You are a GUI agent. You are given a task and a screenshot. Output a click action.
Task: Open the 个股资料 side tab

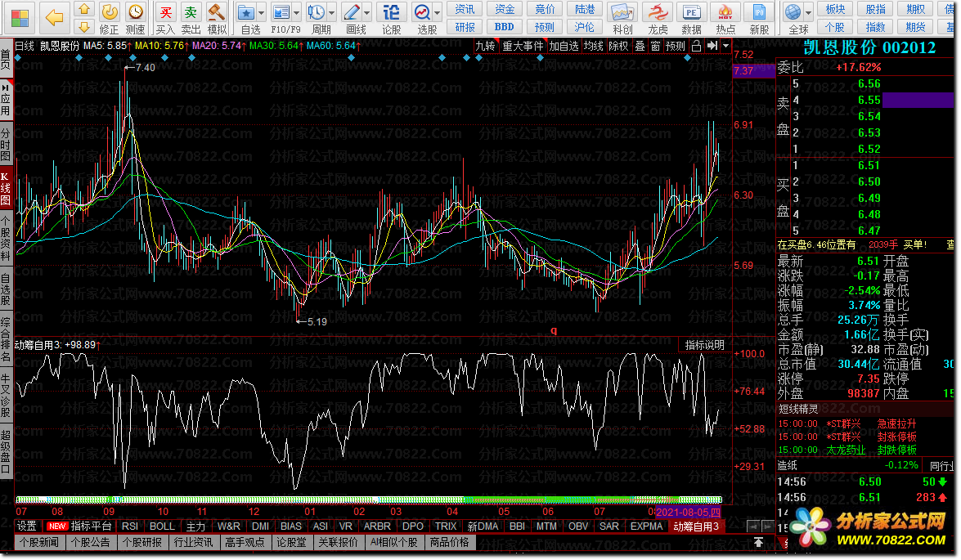6,238
